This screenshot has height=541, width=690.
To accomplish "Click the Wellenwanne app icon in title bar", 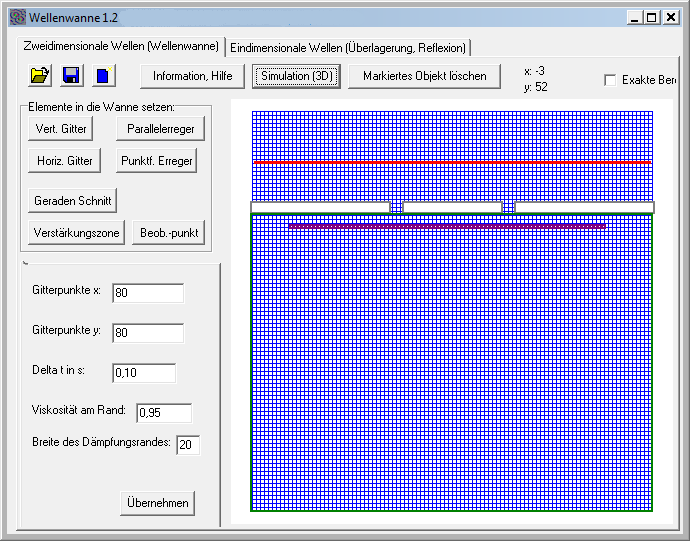I will [x=17, y=17].
